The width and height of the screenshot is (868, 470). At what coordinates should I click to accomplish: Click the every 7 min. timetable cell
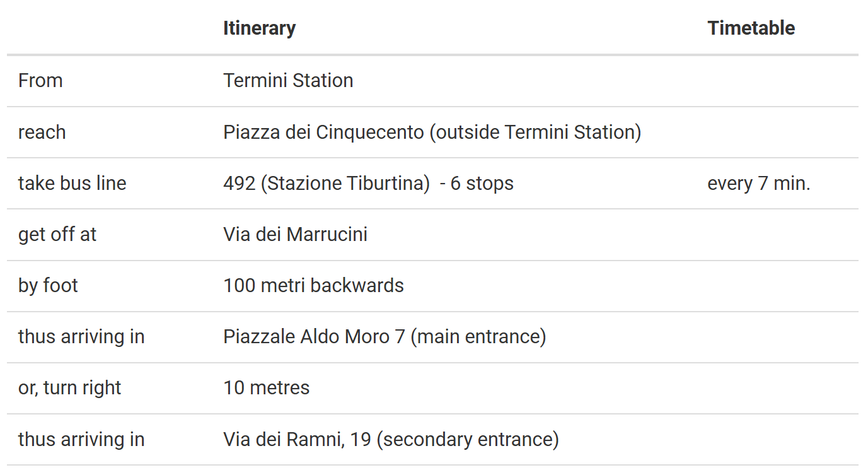click(x=759, y=184)
